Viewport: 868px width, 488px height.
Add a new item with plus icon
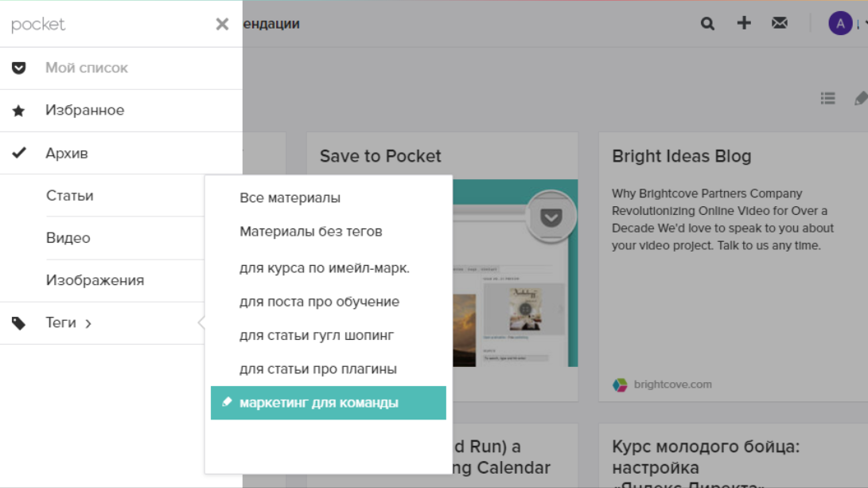click(744, 23)
